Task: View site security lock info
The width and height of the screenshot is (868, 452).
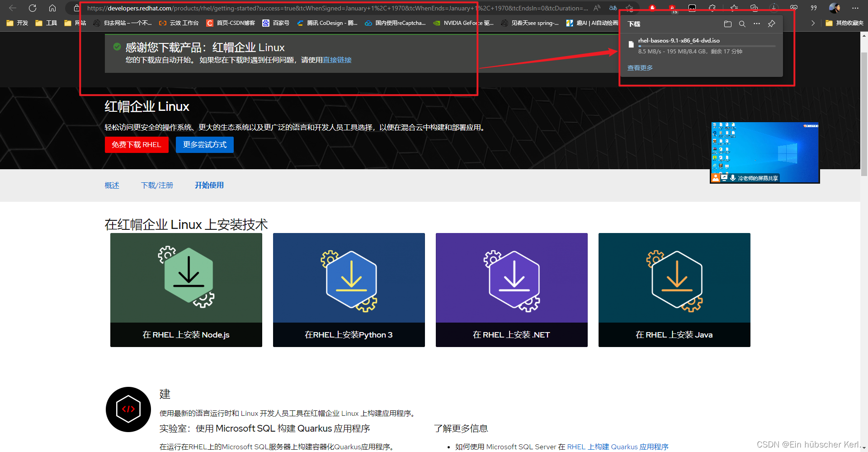Action: pos(76,8)
